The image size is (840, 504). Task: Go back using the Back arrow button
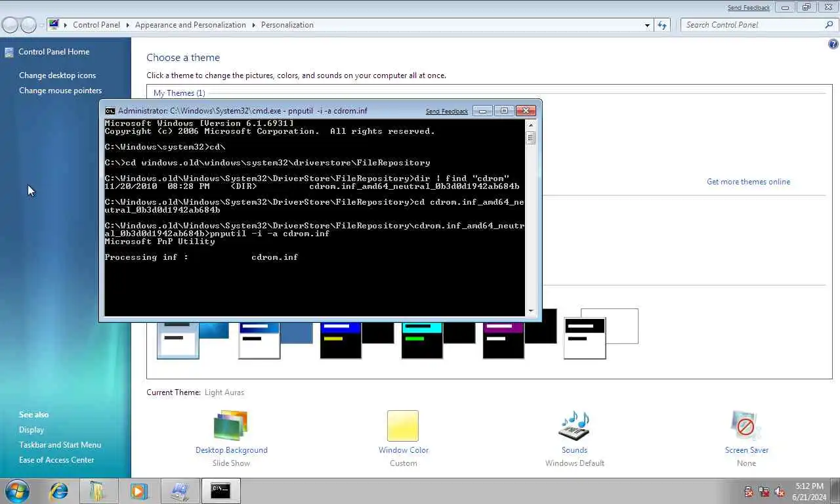[10, 25]
